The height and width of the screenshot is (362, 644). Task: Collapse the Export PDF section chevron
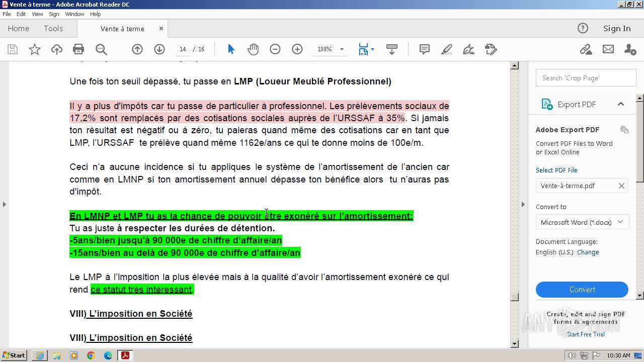click(x=621, y=104)
